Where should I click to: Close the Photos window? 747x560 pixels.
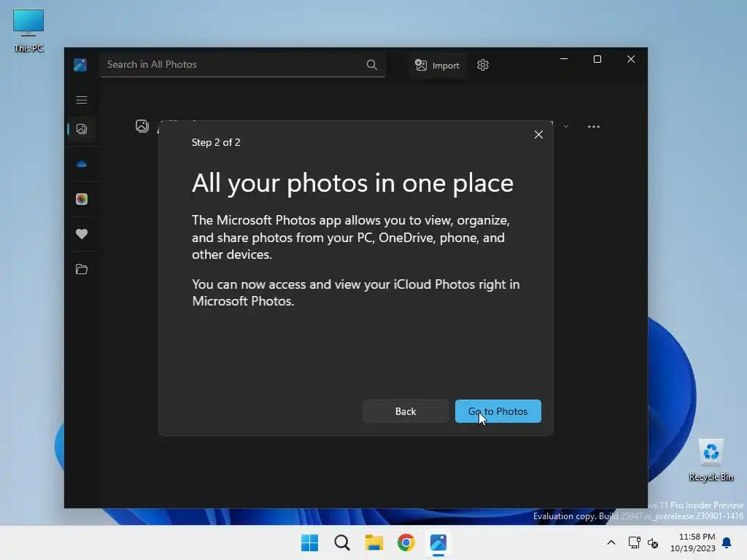click(x=631, y=59)
